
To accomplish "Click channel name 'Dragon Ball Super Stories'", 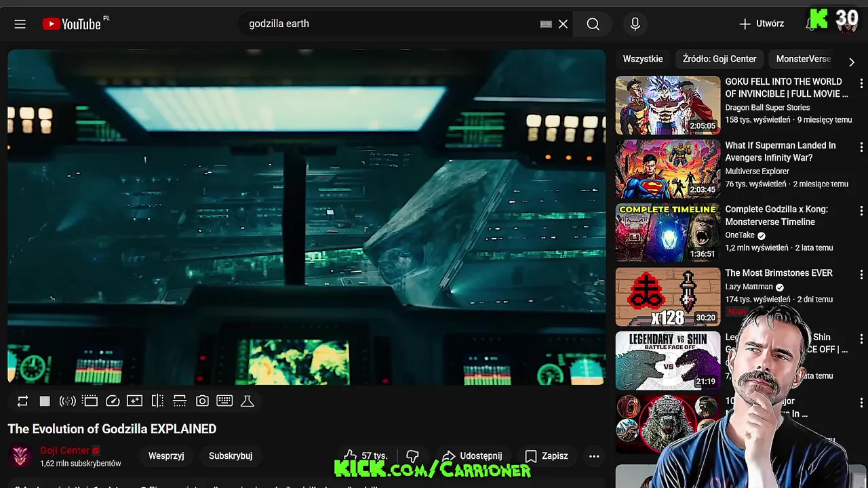I will [768, 108].
